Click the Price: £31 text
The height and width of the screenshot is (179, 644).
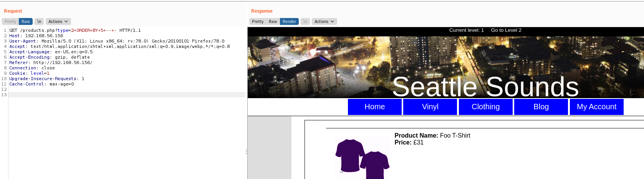409,142
